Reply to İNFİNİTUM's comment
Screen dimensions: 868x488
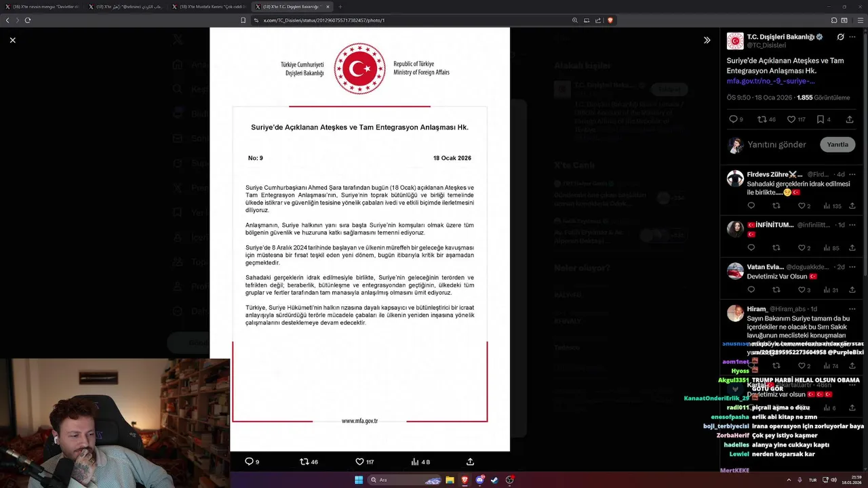click(x=751, y=247)
